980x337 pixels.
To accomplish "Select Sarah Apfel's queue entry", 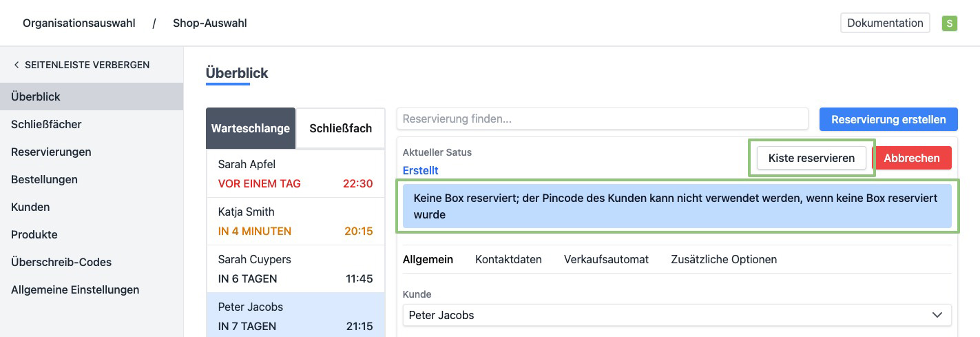I will pyautogui.click(x=295, y=174).
